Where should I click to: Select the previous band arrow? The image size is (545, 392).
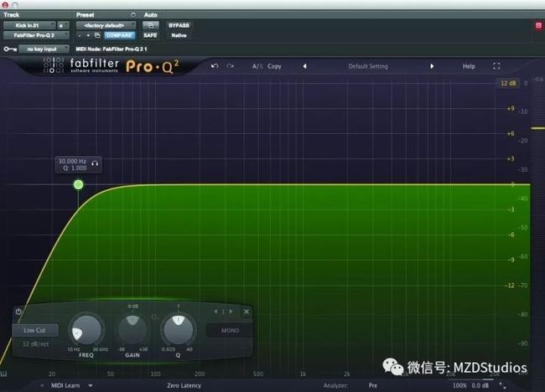216,312
